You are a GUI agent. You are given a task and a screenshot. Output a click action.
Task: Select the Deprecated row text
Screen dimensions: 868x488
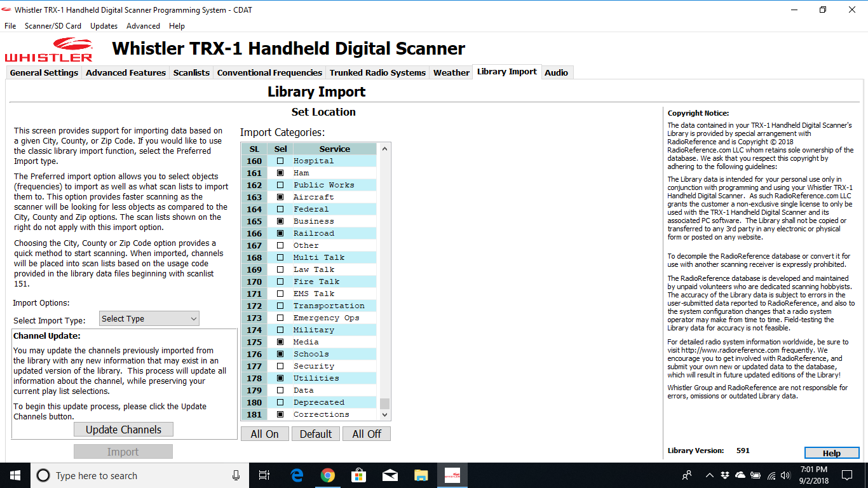tap(319, 402)
